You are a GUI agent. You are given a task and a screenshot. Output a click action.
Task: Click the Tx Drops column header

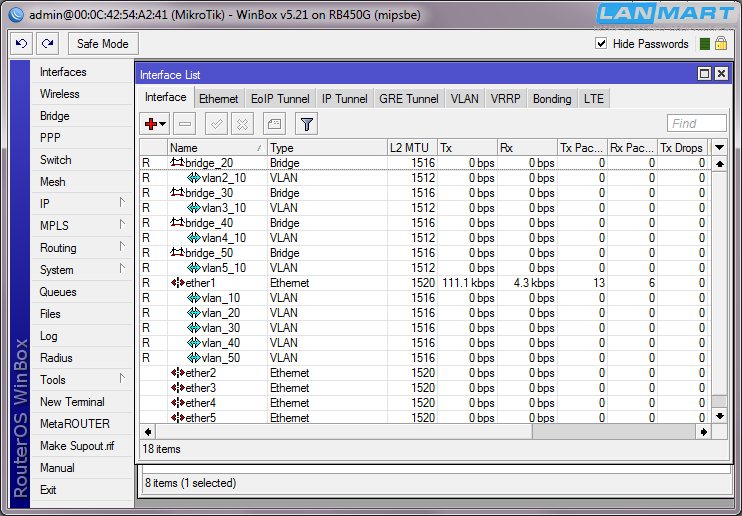coord(682,148)
